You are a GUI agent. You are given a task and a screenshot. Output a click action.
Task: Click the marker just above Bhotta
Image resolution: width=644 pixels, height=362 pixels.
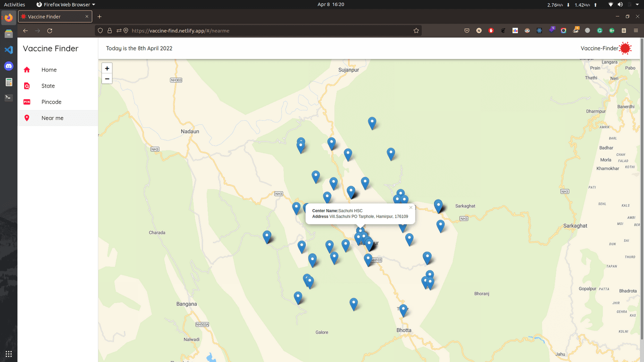pos(403,310)
